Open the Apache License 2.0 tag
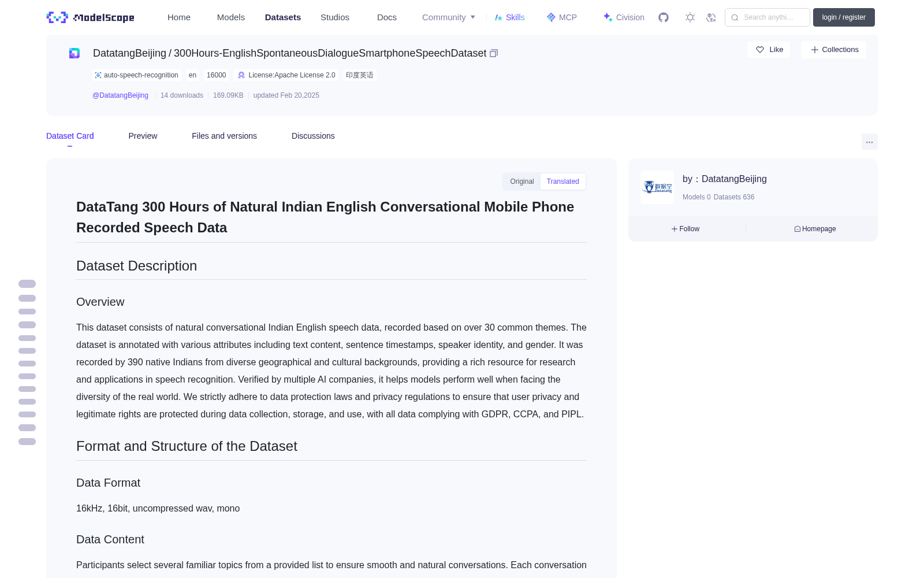The height and width of the screenshot is (578, 924). pyautogui.click(x=286, y=75)
